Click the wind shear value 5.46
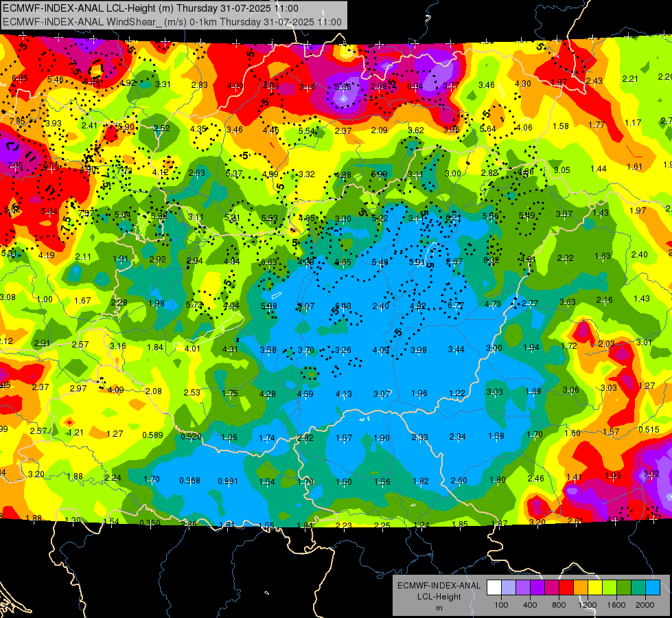This screenshot has height=618, width=672. pos(56,80)
